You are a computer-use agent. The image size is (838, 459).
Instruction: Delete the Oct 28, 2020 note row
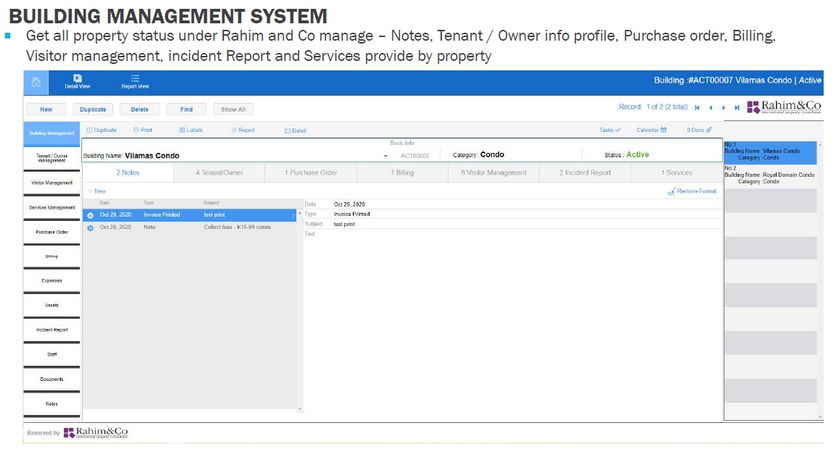coord(90,227)
